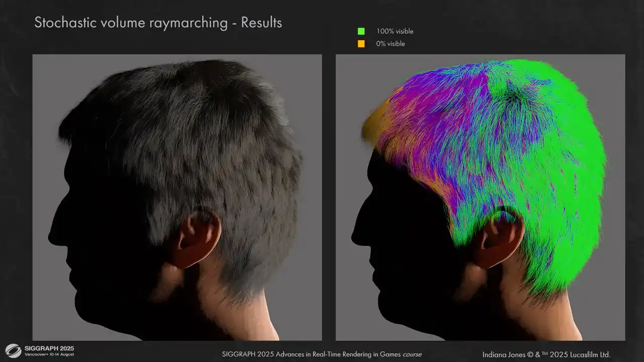Select the slide title "Stochastic volume raymarching - Results"
644x362 pixels.
coord(158,23)
